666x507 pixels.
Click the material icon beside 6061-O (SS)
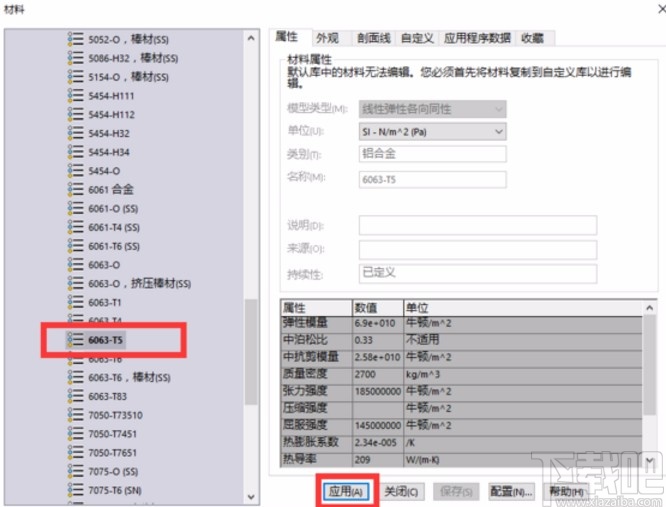click(x=76, y=208)
